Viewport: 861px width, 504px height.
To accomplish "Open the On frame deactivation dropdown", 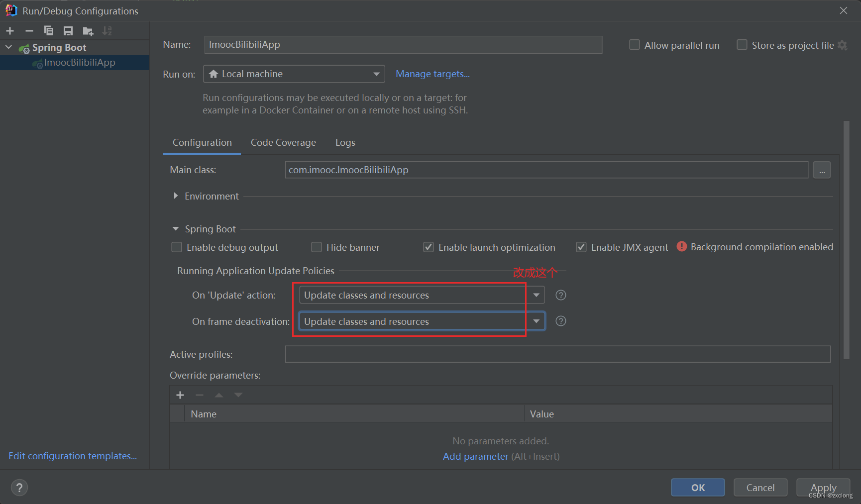I will 422,321.
